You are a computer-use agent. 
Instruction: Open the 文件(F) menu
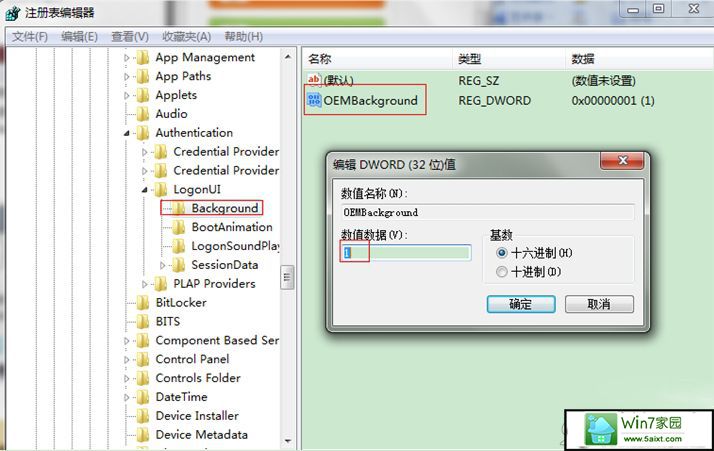click(x=30, y=36)
